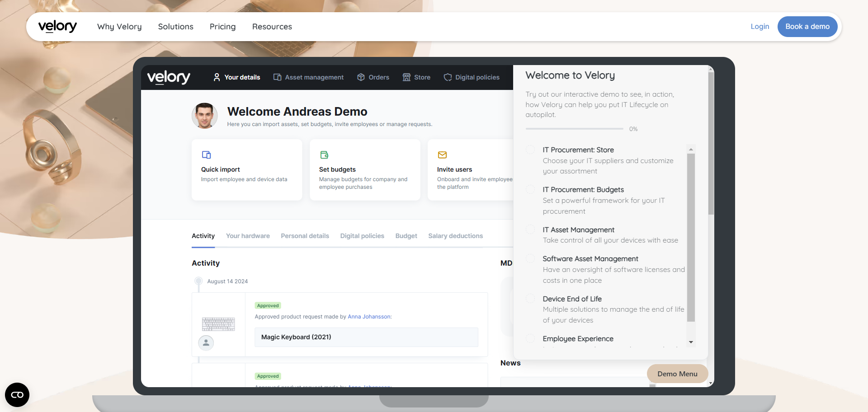Click the demo screen scrollbar down arrow
The width and height of the screenshot is (868, 412).
pyautogui.click(x=711, y=384)
